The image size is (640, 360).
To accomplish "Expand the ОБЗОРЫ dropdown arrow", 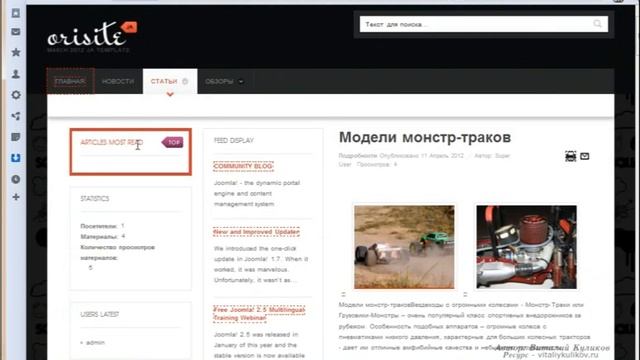I will point(241,82).
